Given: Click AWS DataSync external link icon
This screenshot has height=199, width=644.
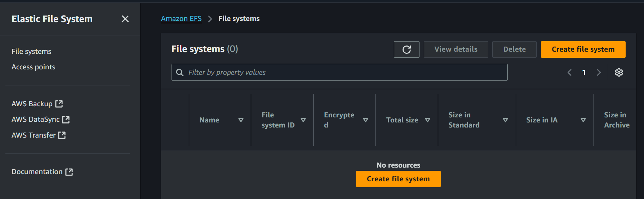Looking at the screenshot, I should 66,119.
